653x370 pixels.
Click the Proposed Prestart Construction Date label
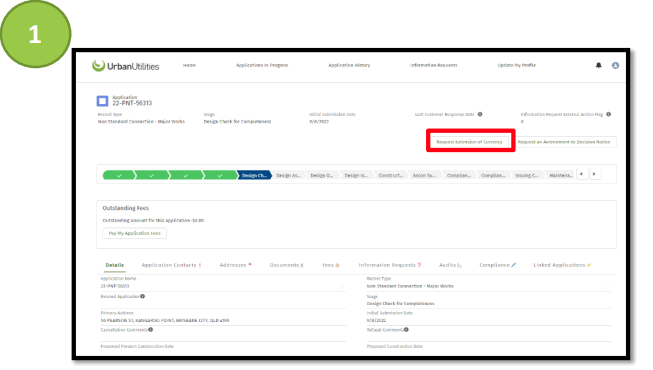137,346
